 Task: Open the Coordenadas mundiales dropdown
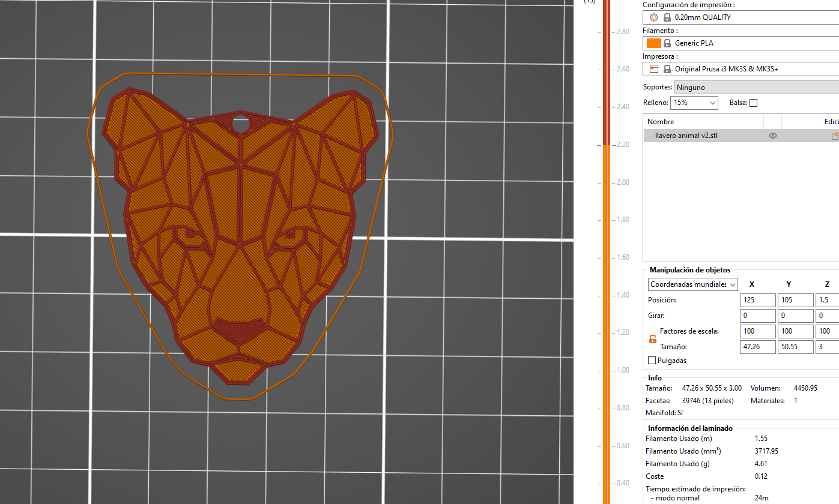[x=693, y=284]
